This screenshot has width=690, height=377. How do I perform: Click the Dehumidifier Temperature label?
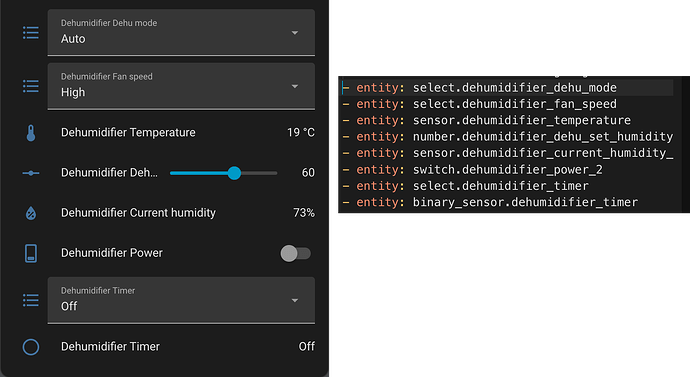coord(128,132)
